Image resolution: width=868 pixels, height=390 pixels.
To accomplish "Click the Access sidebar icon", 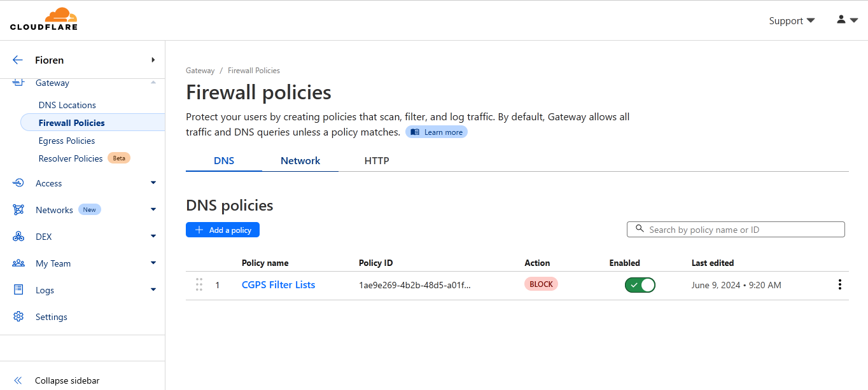I will pyautogui.click(x=18, y=183).
